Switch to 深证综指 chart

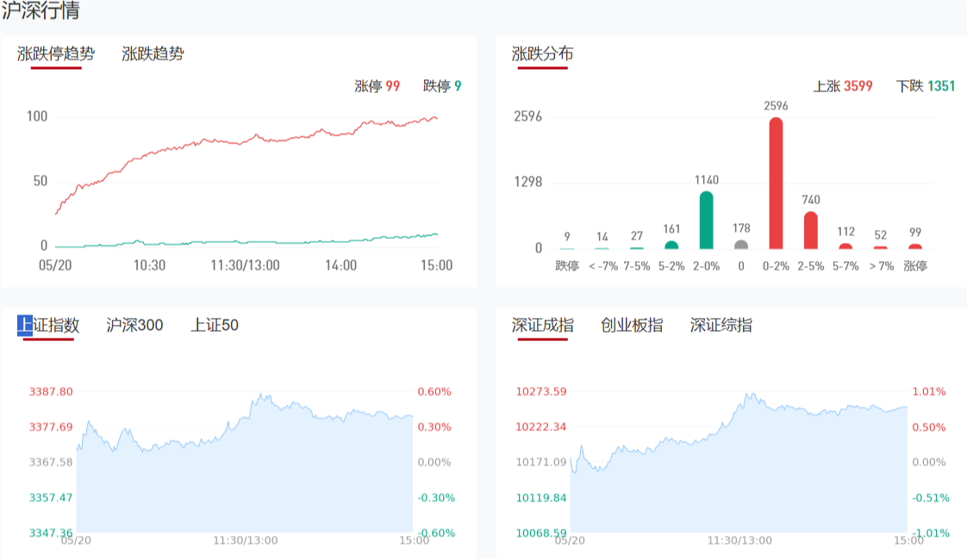pyautogui.click(x=721, y=325)
